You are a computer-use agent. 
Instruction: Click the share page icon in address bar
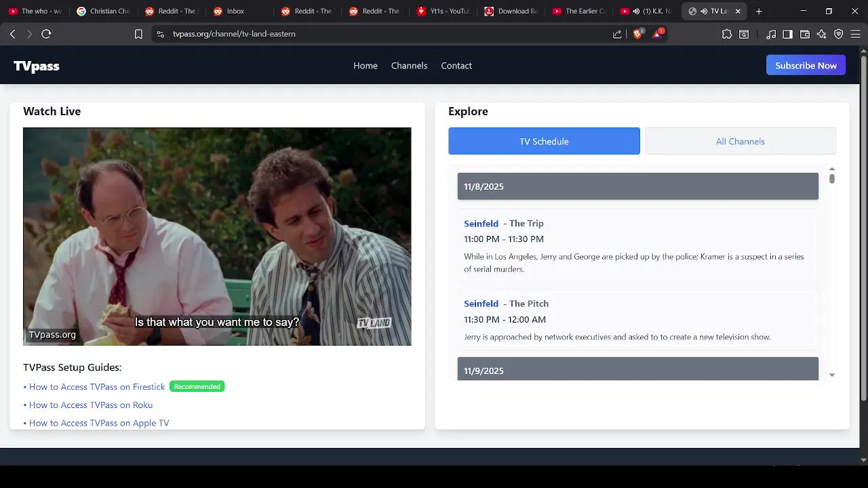(617, 34)
